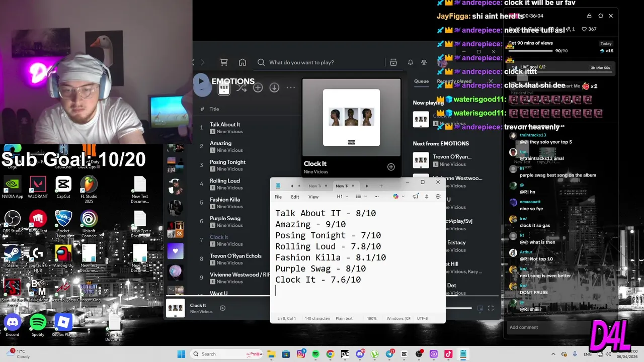Image resolution: width=644 pixels, height=362 pixels.
Task: Open Among Us desktop shortcut
Action: 63,256
